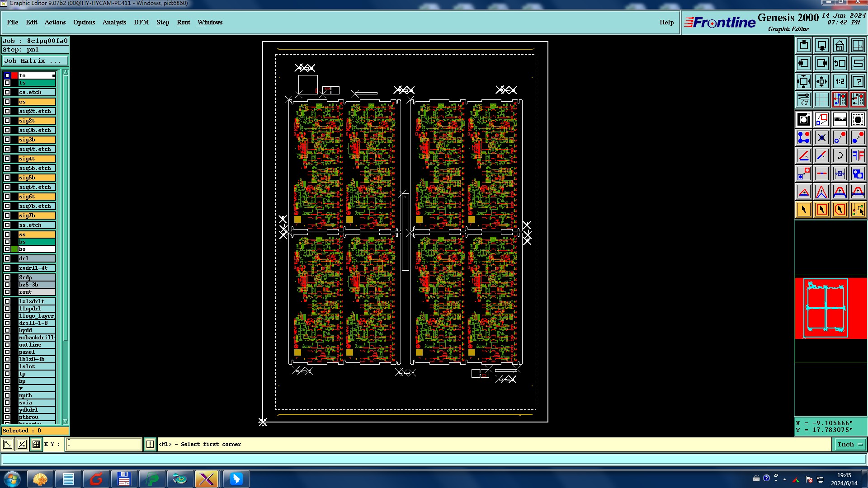Click the Home view house icon

[x=840, y=46]
